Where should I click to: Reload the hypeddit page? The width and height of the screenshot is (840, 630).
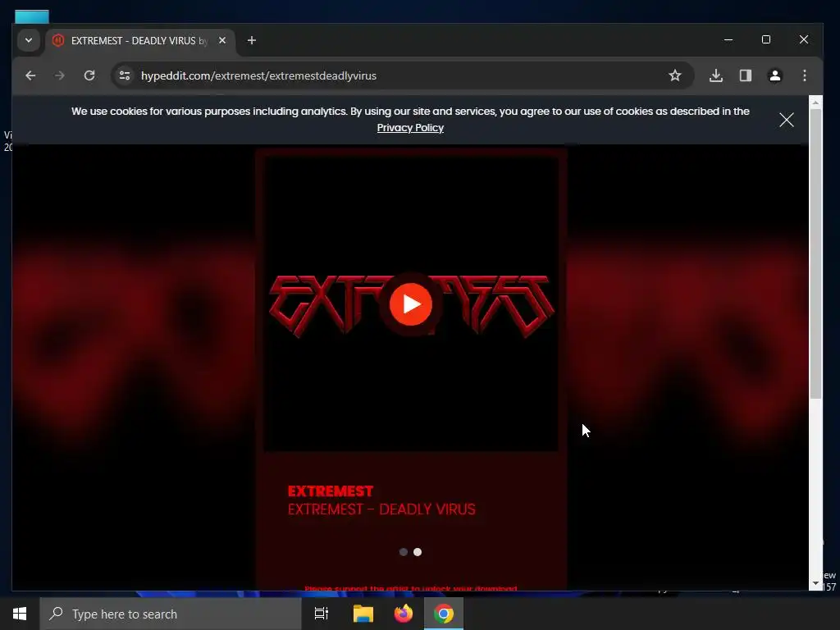(89, 75)
